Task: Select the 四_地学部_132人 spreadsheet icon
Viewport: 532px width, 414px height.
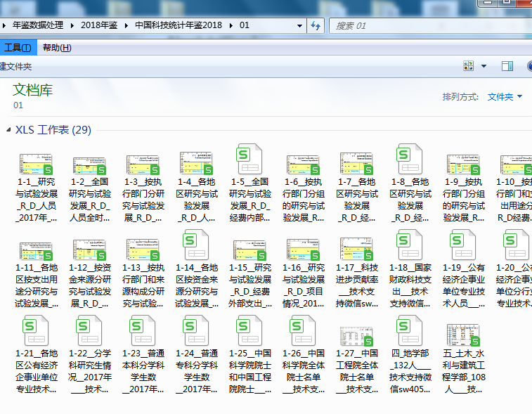Action: [410, 330]
